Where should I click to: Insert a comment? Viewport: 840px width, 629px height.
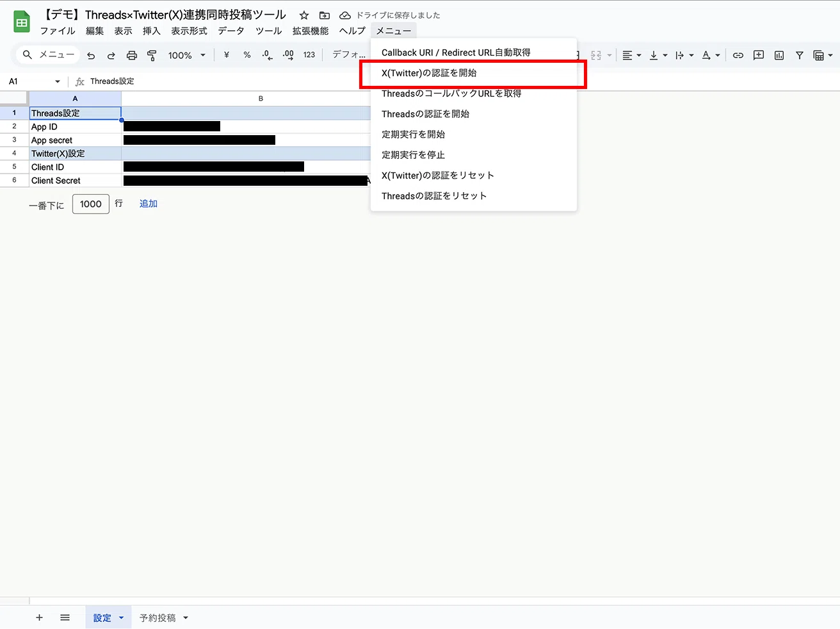pos(759,56)
